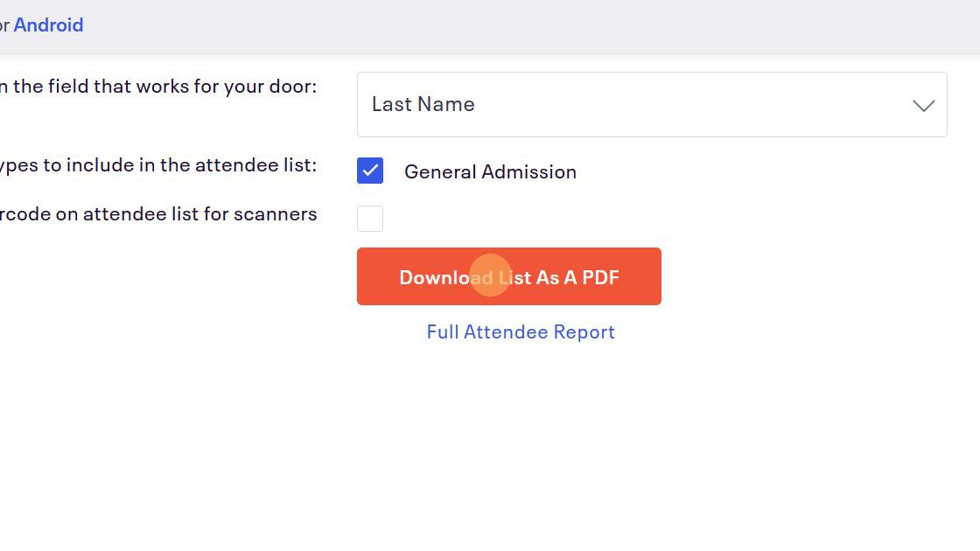This screenshot has height=551, width=980.
Task: Uncheck the General Admission checkbox
Action: (x=370, y=171)
